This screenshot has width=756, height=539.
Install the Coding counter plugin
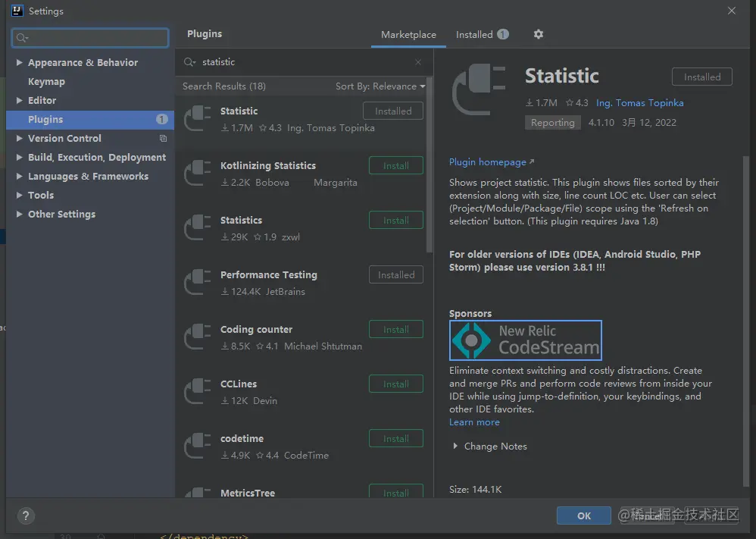coord(396,329)
